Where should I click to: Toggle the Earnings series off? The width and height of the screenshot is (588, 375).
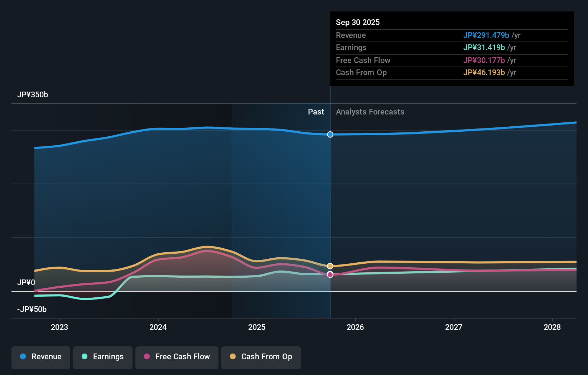point(102,357)
